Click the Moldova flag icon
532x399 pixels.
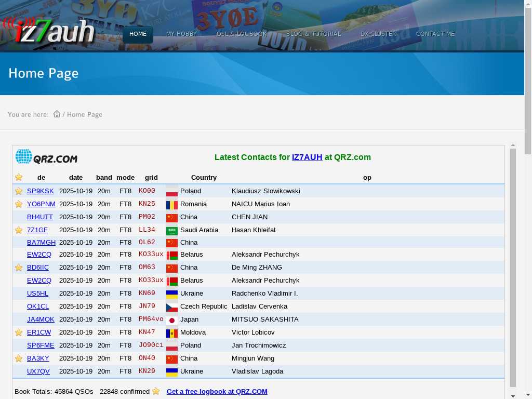coord(172,333)
